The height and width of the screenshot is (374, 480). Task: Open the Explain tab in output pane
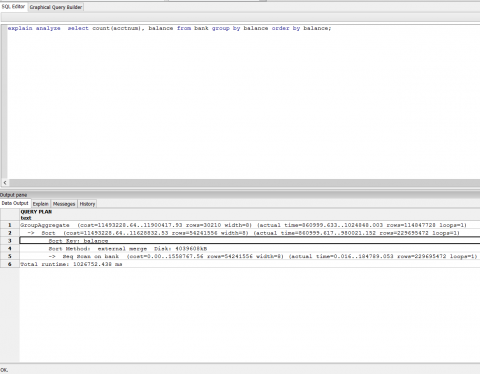coord(41,204)
